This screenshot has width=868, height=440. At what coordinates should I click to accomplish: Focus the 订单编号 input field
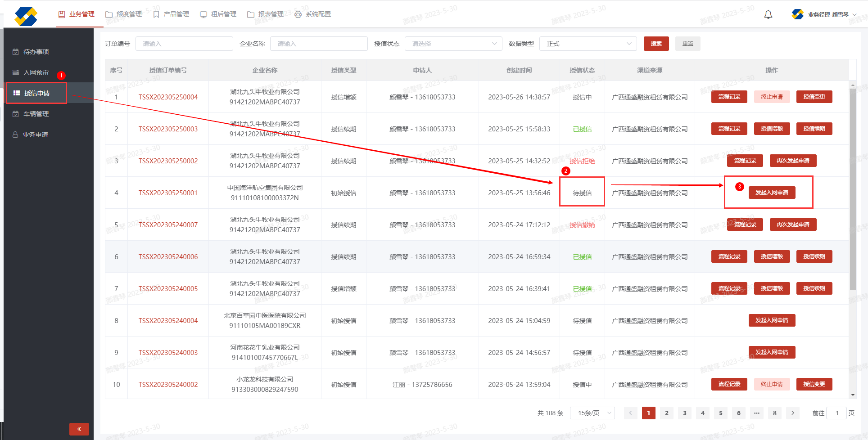pyautogui.click(x=184, y=44)
